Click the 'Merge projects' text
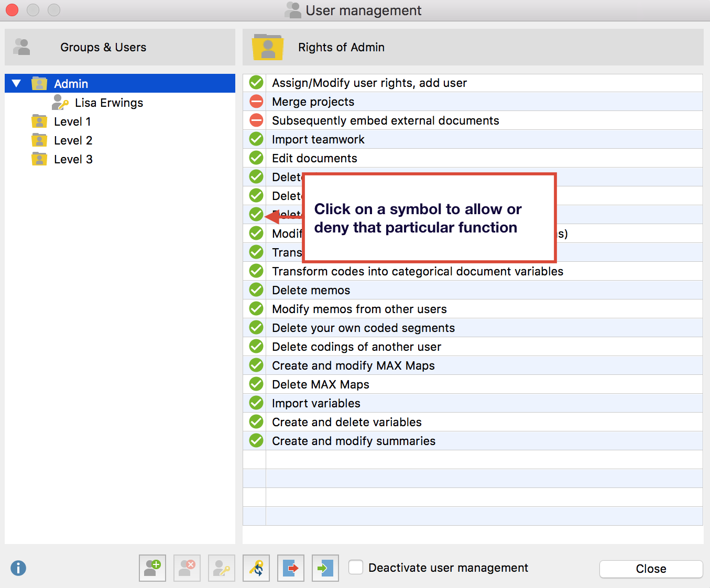 313,102
